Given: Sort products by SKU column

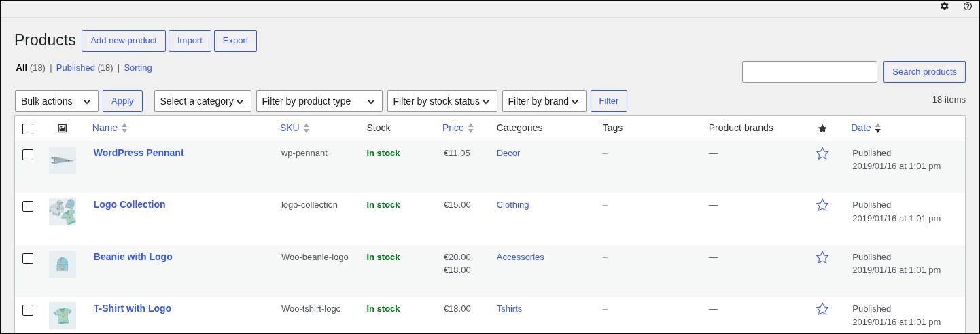Looking at the screenshot, I should click(294, 128).
